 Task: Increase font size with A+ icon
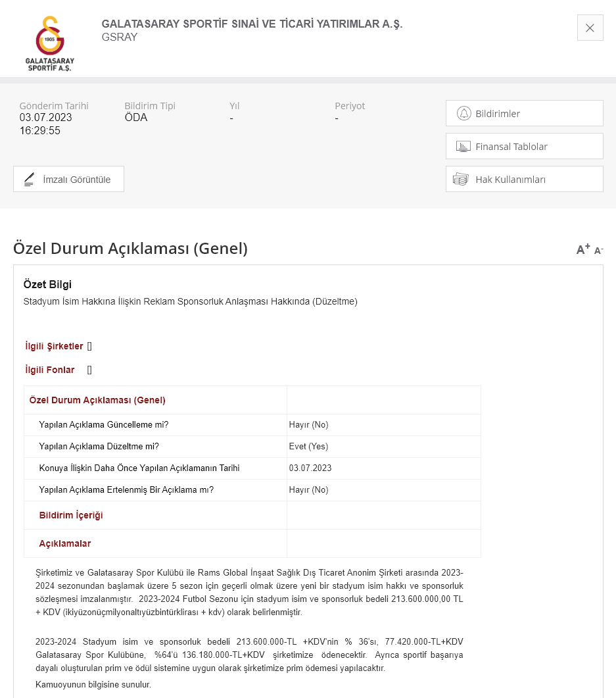(583, 249)
